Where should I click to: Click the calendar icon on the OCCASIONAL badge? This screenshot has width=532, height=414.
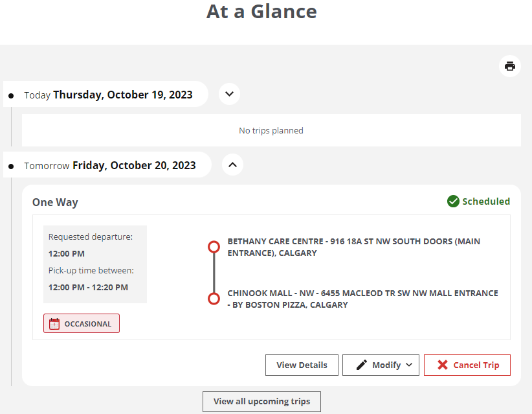click(53, 323)
